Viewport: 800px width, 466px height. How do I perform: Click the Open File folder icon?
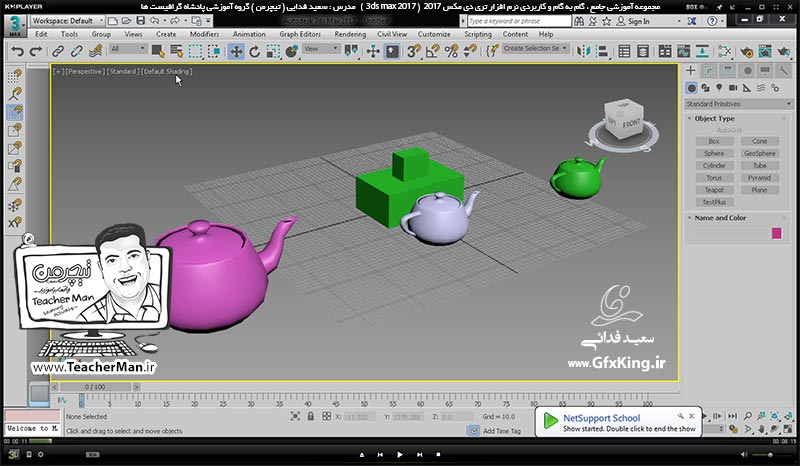click(127, 21)
